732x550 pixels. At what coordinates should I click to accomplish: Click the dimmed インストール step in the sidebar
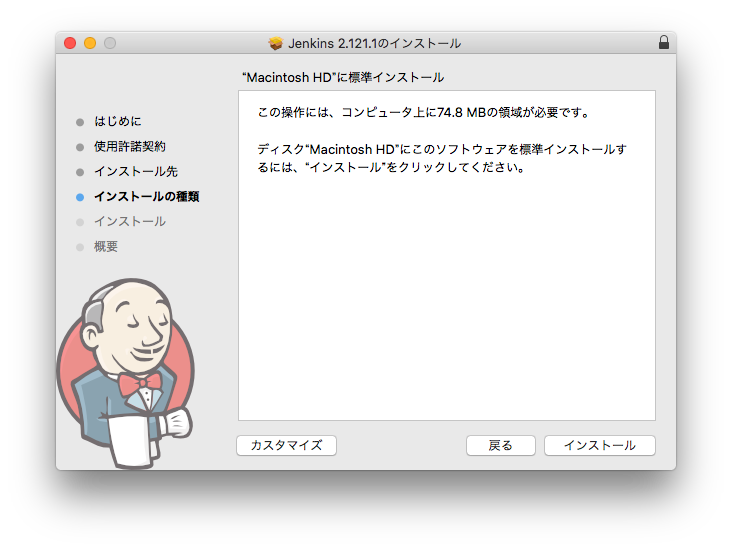130,222
